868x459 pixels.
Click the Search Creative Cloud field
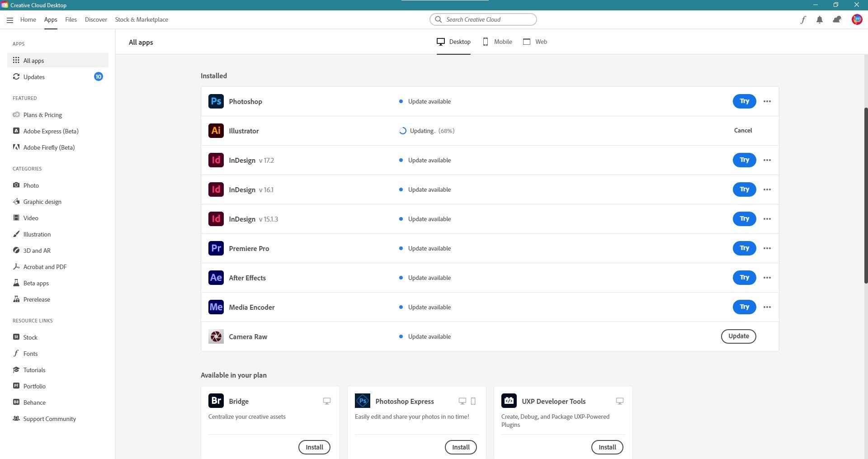(483, 19)
